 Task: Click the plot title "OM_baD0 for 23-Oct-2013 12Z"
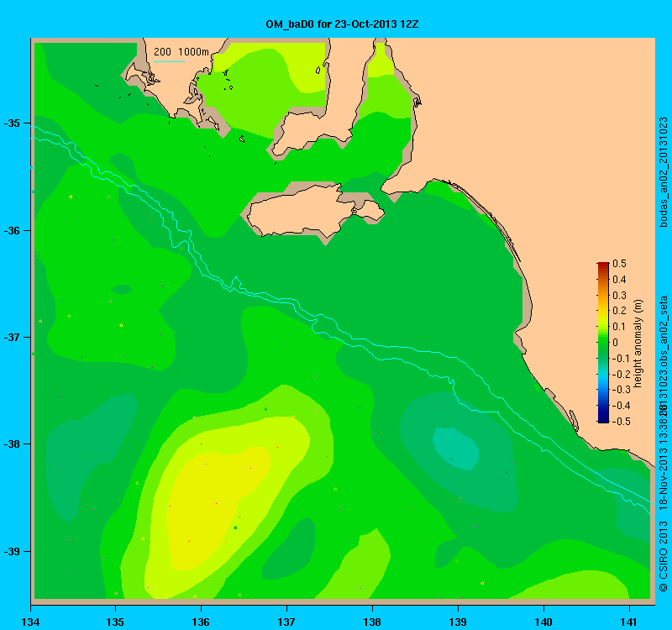click(x=342, y=24)
